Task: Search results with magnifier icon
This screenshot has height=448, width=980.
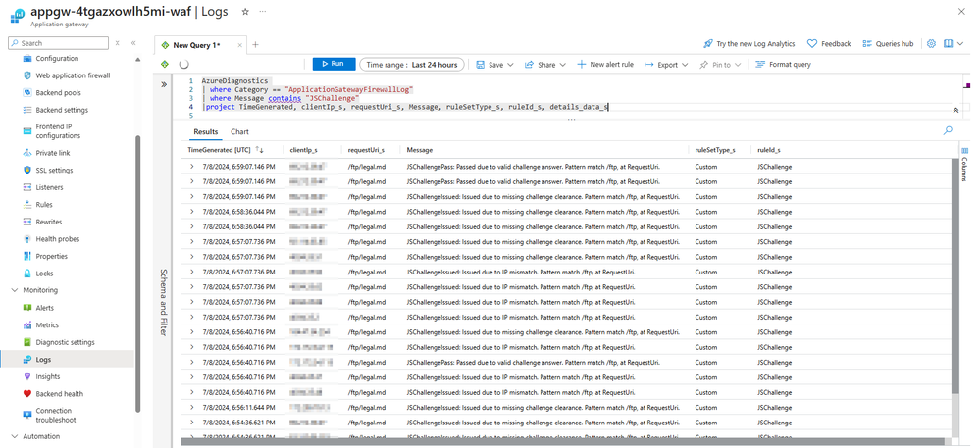Action: click(948, 130)
